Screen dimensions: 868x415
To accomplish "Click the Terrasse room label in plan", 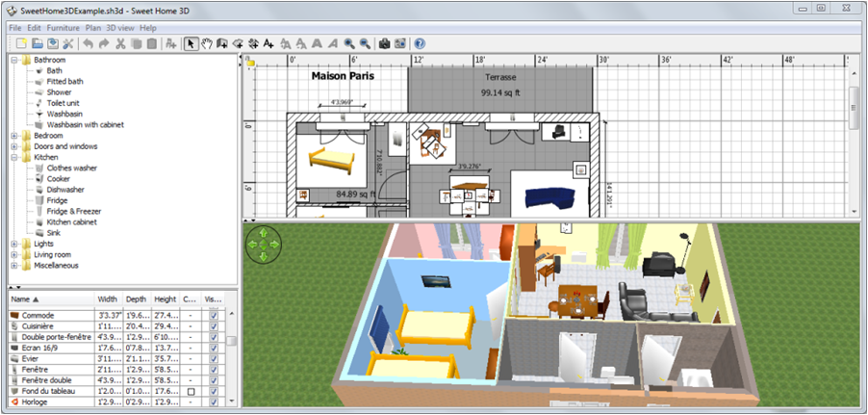I will coord(500,77).
